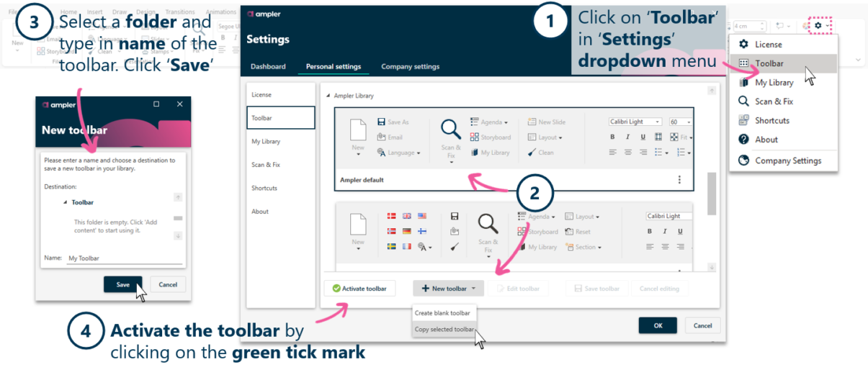The width and height of the screenshot is (868, 380).
Task: Click the Reset icon in lower toolbar
Action: pos(569,232)
